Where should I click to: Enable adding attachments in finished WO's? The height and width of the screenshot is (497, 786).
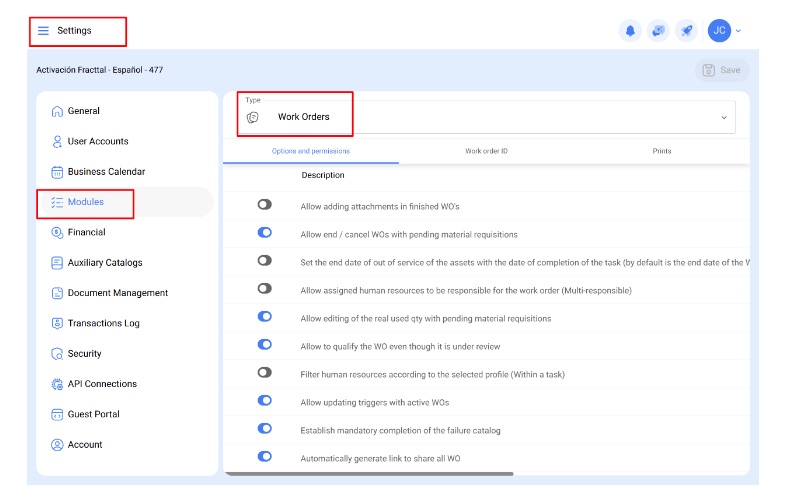(x=264, y=204)
